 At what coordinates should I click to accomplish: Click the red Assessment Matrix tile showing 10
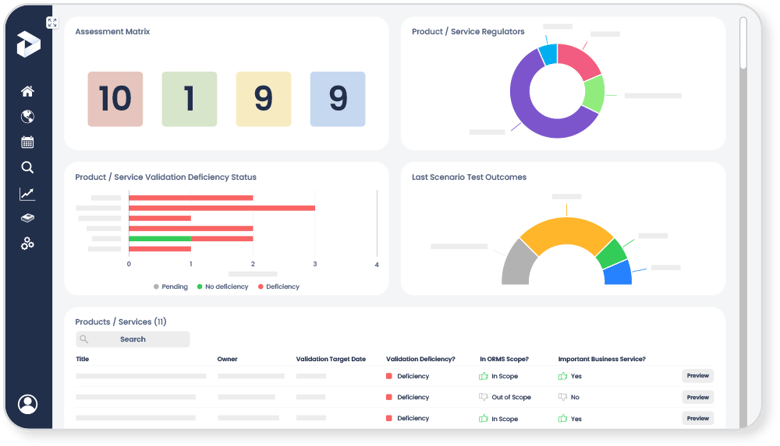(x=115, y=99)
